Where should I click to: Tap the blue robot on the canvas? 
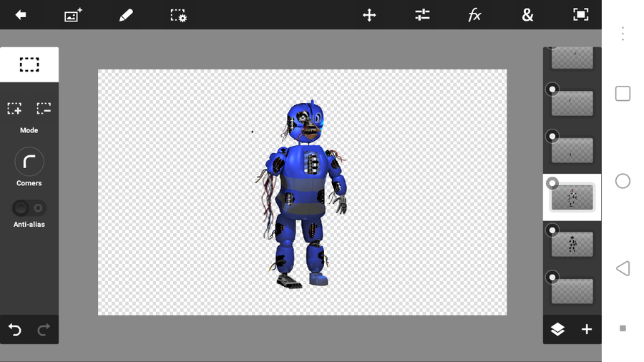click(303, 194)
